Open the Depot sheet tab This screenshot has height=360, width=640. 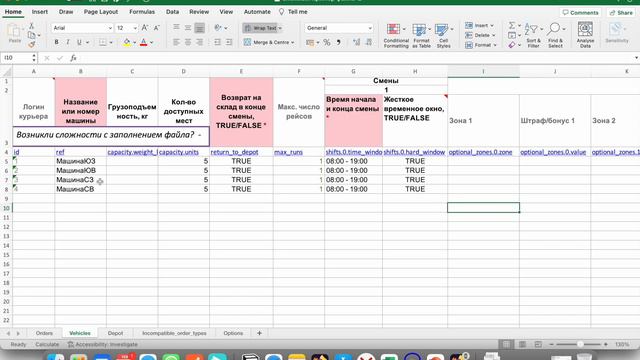tap(115, 333)
